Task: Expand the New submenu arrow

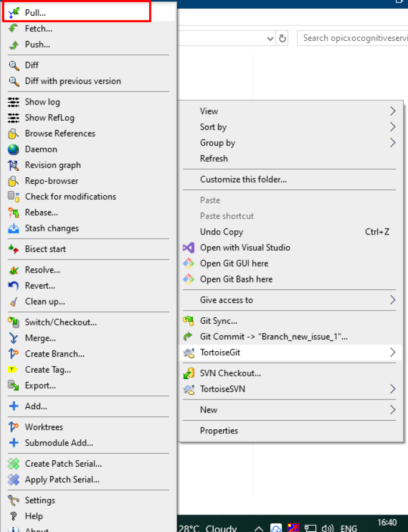Action: (x=392, y=410)
